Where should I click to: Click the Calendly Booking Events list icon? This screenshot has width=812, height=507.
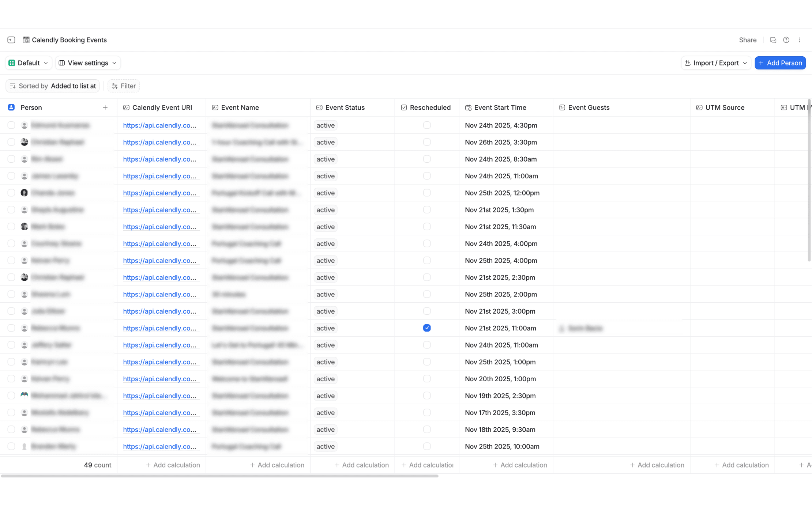(26, 40)
